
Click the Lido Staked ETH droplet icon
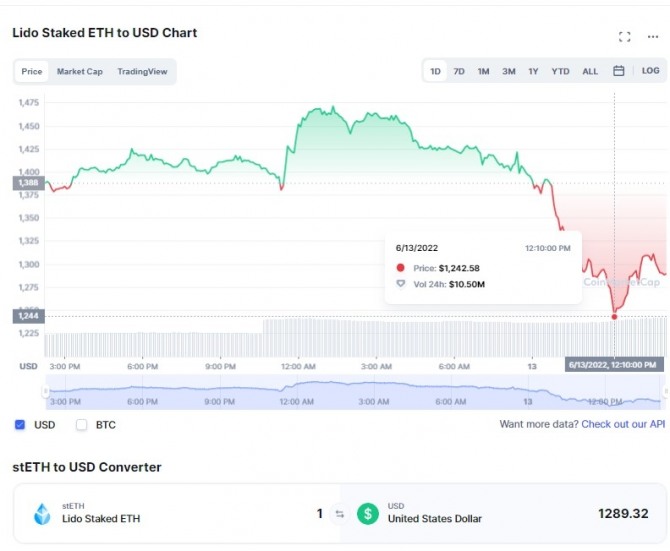42,514
